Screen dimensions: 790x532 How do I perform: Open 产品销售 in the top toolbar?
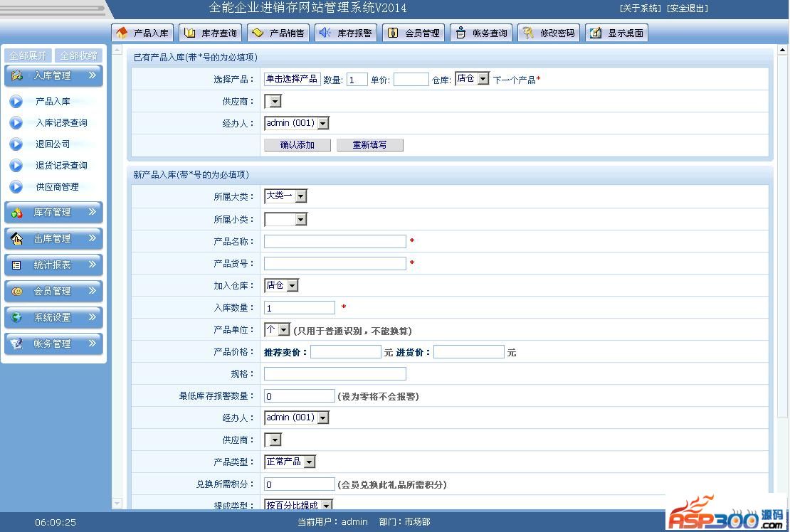click(278, 33)
